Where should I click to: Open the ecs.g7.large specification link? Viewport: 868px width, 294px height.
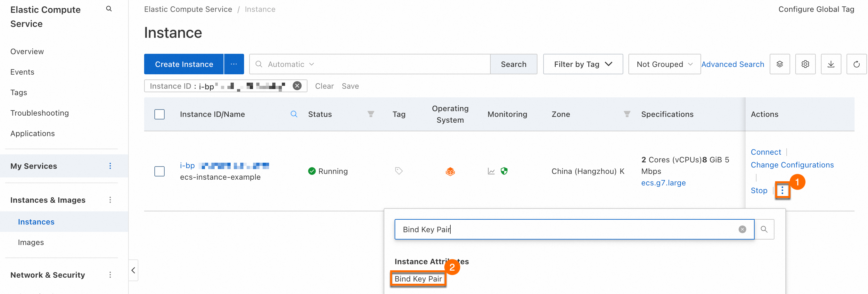click(663, 183)
